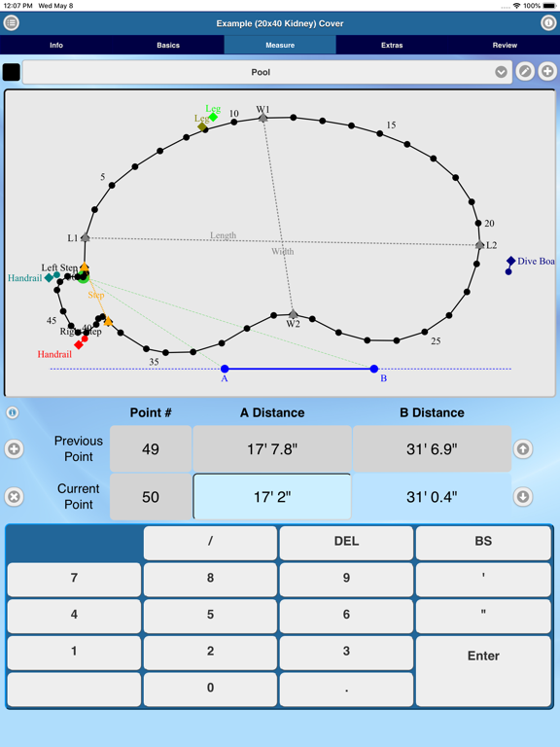Screen dimensions: 560x747
Task: Click the small info icon beside Point #
Action: (13, 412)
